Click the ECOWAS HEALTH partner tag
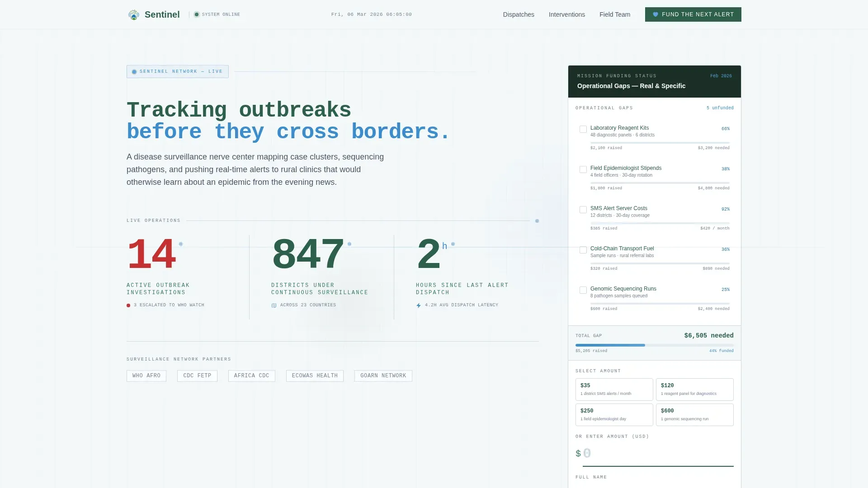Image resolution: width=868 pixels, height=488 pixels. coord(315,376)
